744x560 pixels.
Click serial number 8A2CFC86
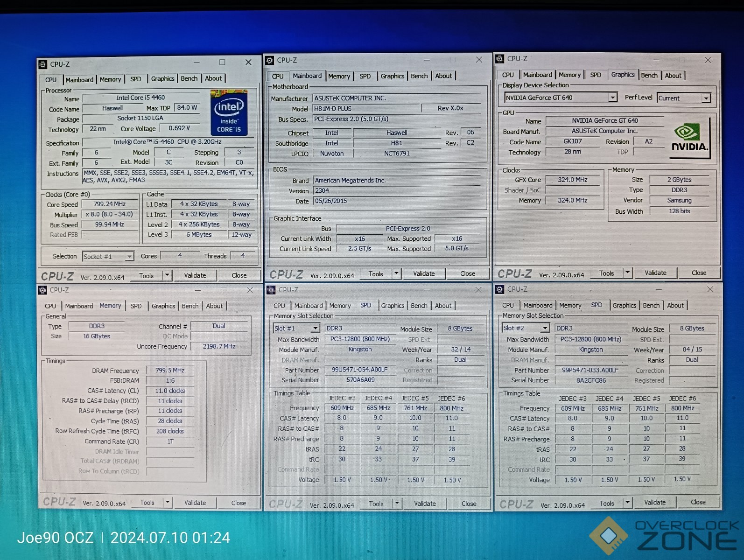[x=590, y=380]
